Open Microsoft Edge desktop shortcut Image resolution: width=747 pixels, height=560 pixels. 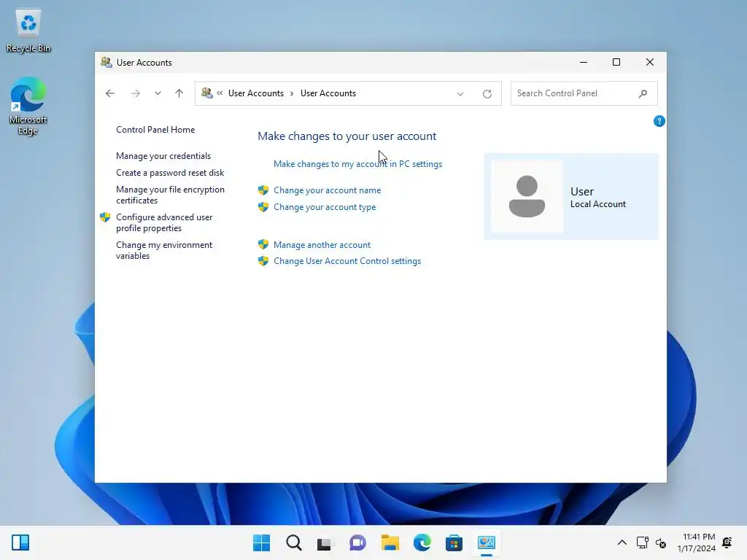(28, 106)
